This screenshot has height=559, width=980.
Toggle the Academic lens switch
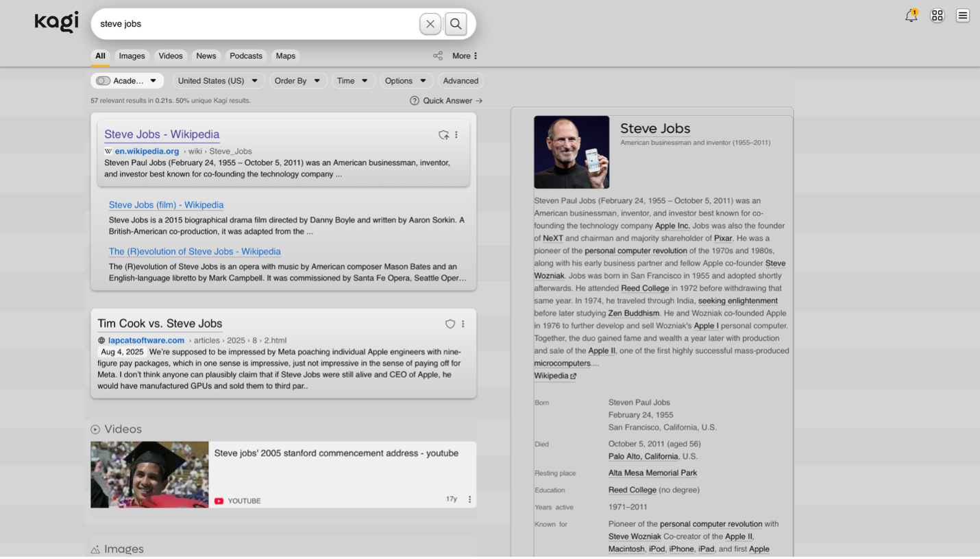pos(103,81)
